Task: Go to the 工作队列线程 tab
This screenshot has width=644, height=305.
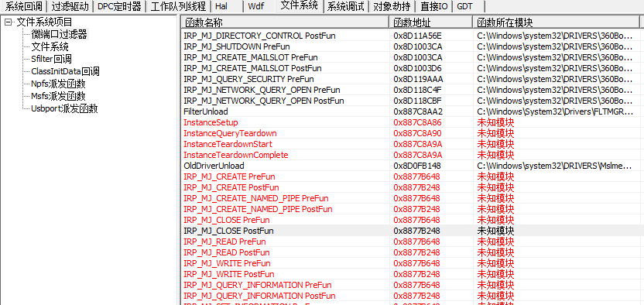Action: coord(178,6)
